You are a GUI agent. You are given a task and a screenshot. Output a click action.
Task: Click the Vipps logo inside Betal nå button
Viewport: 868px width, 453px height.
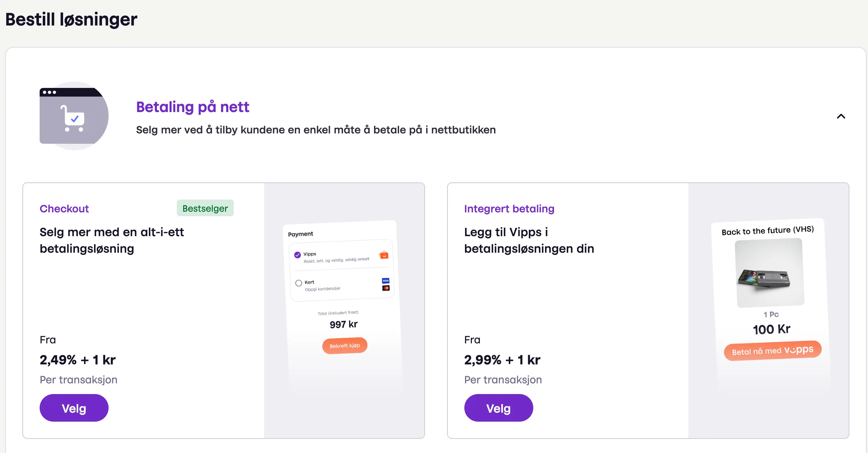point(800,350)
